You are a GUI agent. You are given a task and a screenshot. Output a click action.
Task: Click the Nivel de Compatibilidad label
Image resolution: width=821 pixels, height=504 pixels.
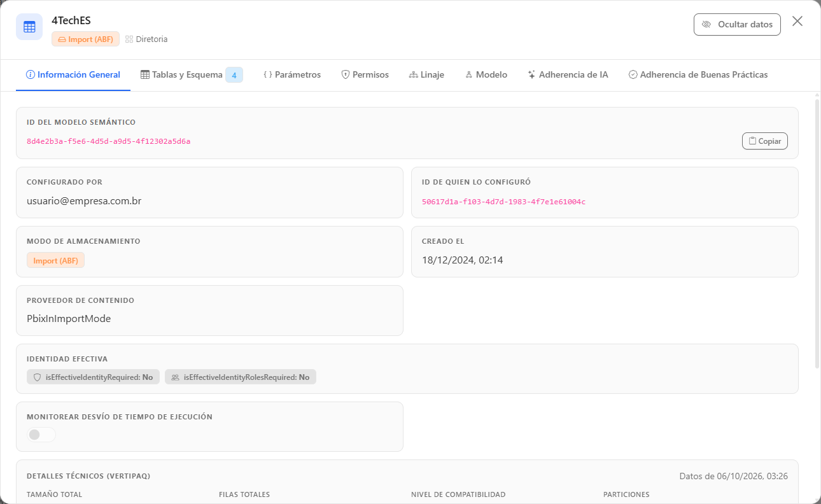coord(458,494)
